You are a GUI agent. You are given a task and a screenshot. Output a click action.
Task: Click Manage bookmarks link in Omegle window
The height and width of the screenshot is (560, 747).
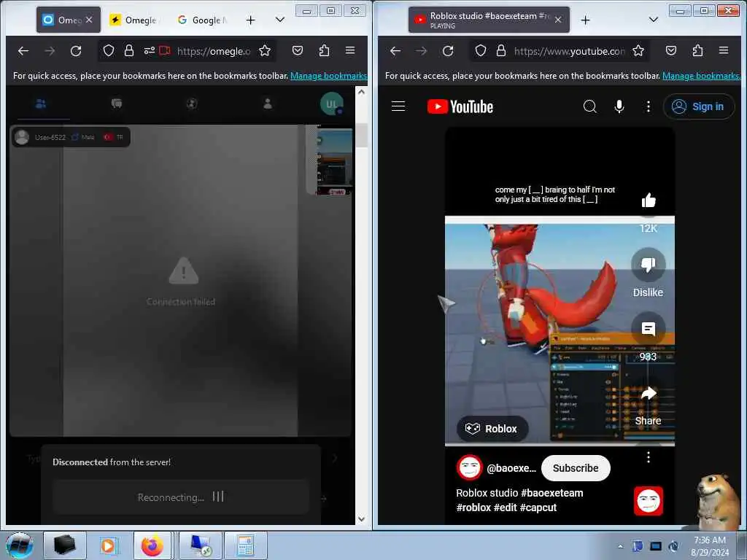pos(328,76)
